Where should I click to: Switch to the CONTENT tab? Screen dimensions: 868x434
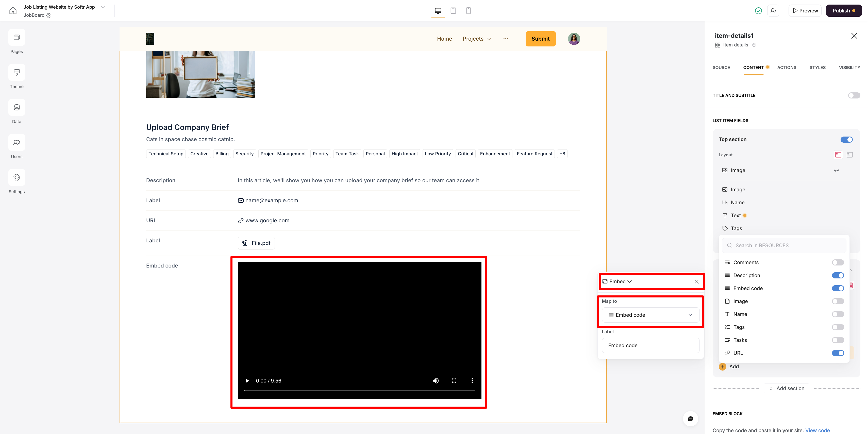pyautogui.click(x=753, y=68)
